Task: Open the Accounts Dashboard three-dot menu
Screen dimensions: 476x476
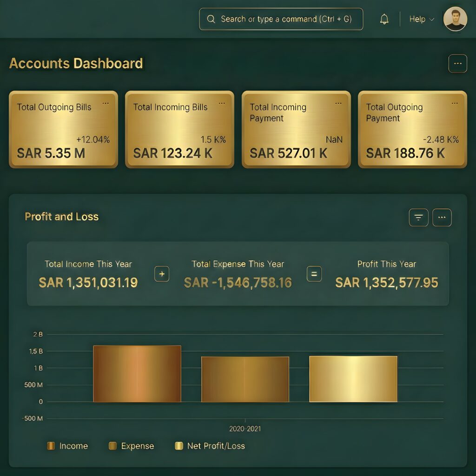Action: 457,64
